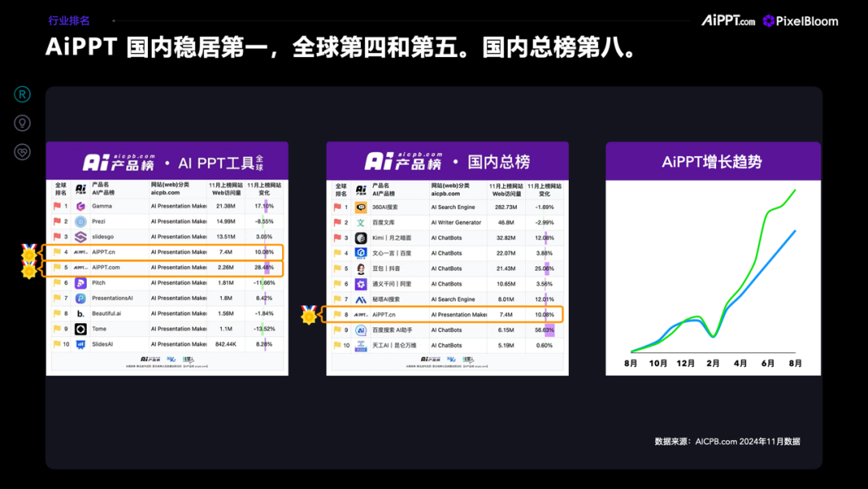This screenshot has height=489, width=868.
Task: Click the AiPPT增长趋势 chart header
Action: (713, 161)
